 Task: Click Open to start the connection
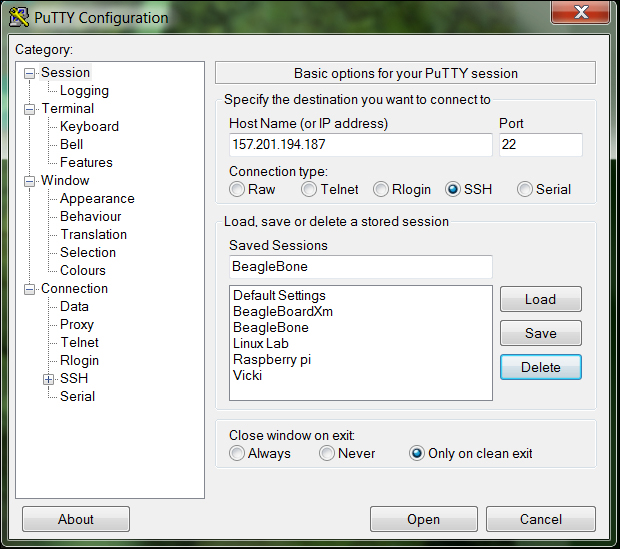tap(423, 519)
